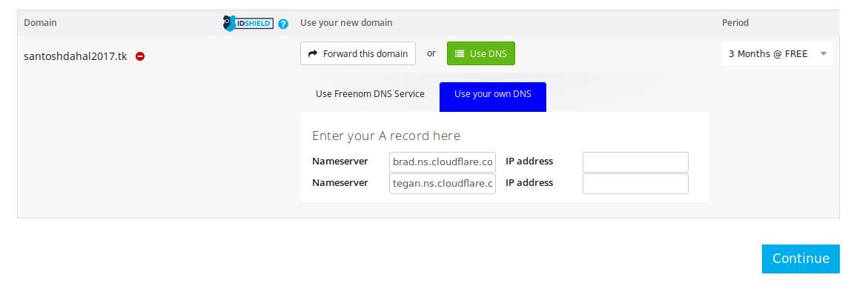
Task: Focus the brad.ns.cloudflare nameserver field
Action: pos(443,162)
